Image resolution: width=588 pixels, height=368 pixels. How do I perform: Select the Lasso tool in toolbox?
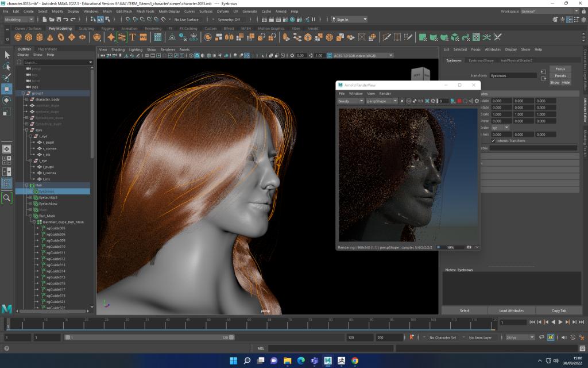[7, 67]
